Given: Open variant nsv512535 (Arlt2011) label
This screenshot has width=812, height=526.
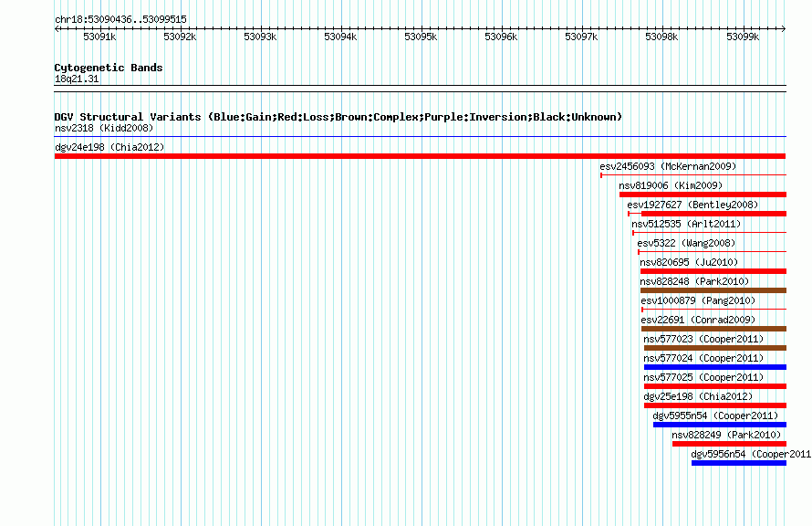Looking at the screenshot, I should pyautogui.click(x=686, y=224).
